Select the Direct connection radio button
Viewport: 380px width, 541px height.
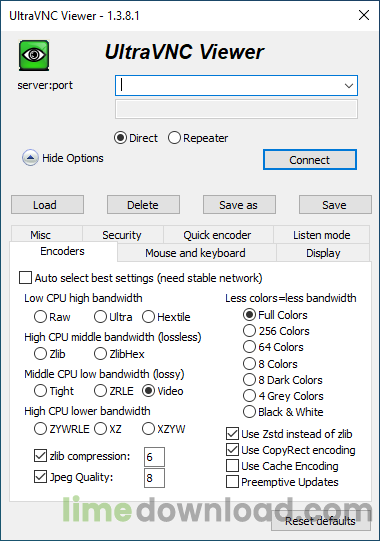[x=120, y=138]
